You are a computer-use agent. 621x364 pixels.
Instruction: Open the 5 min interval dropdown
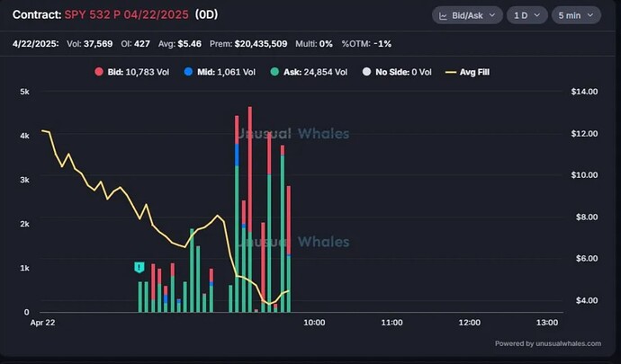(x=575, y=16)
